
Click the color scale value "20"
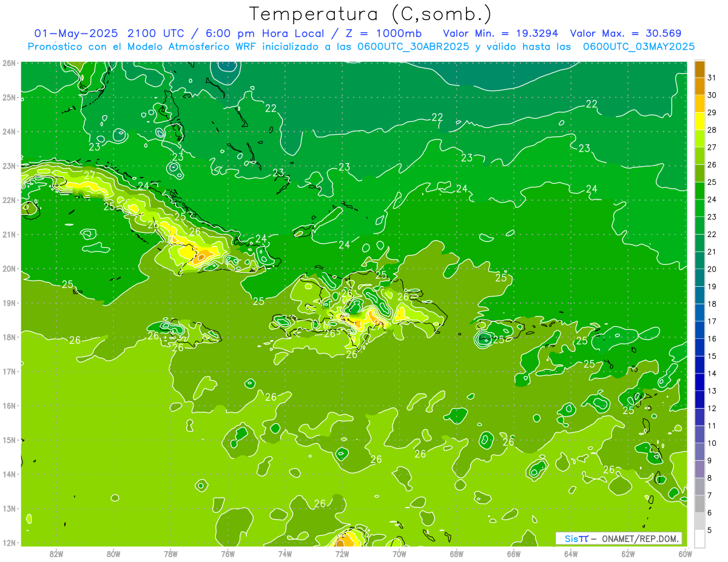[x=712, y=269]
